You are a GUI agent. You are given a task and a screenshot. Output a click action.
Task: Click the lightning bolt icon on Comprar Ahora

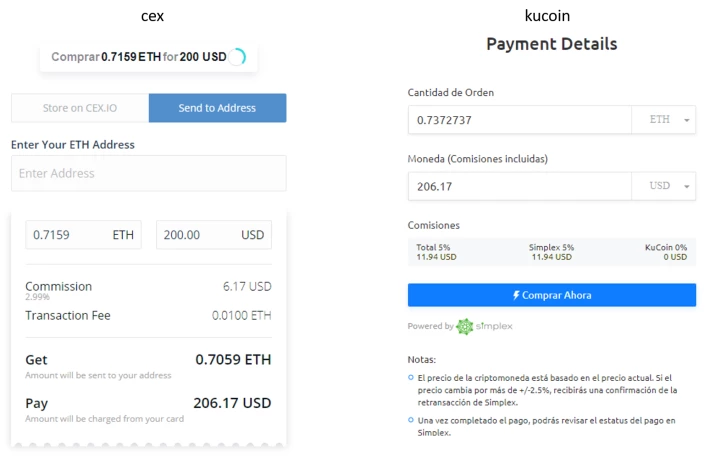(516, 295)
